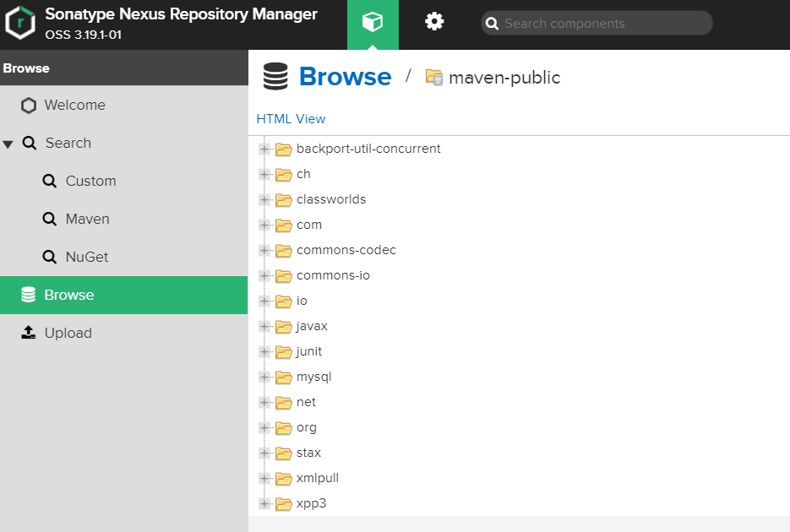Click the NuGet search magnifier icon
This screenshot has height=532, width=790.
(49, 257)
